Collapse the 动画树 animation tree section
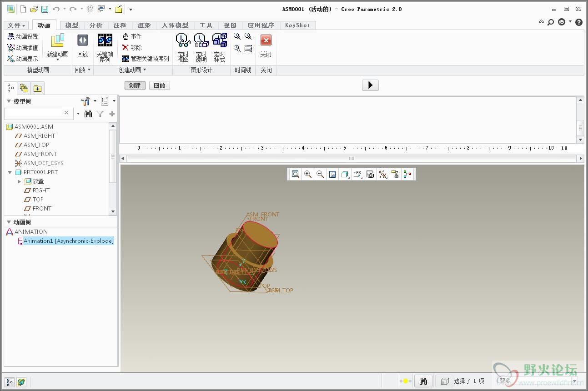Screen dimensions: 588x391 [9, 222]
